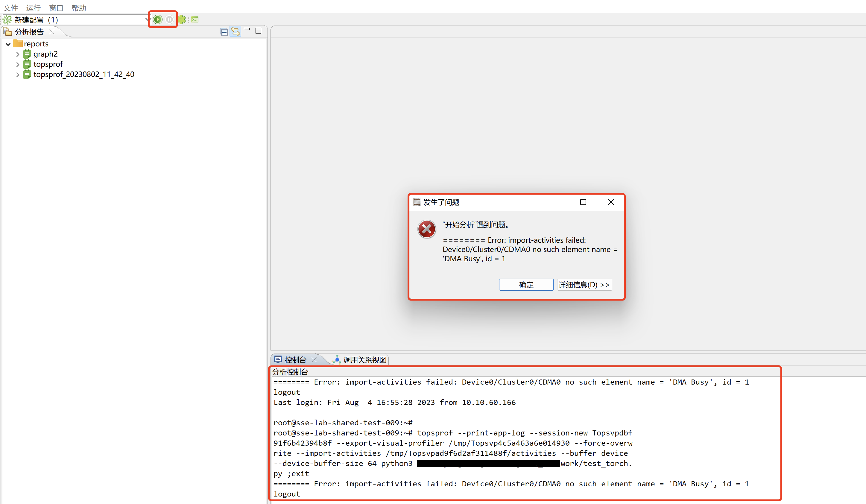Click the Collapse All icon in 分析报告 panel

224,32
